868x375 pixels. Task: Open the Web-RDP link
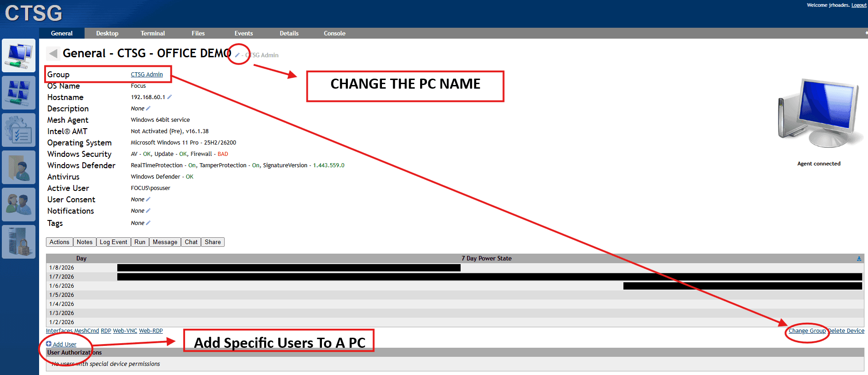pos(151,330)
